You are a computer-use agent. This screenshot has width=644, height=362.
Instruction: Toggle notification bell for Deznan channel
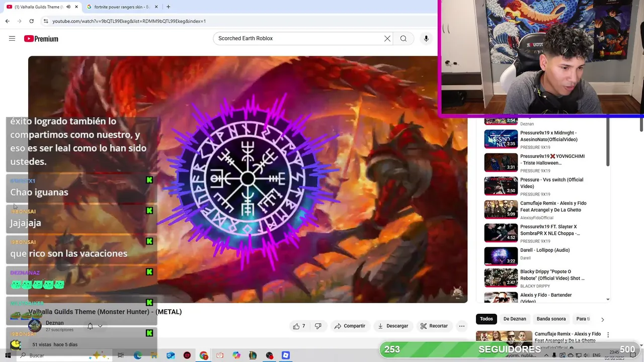click(x=90, y=326)
